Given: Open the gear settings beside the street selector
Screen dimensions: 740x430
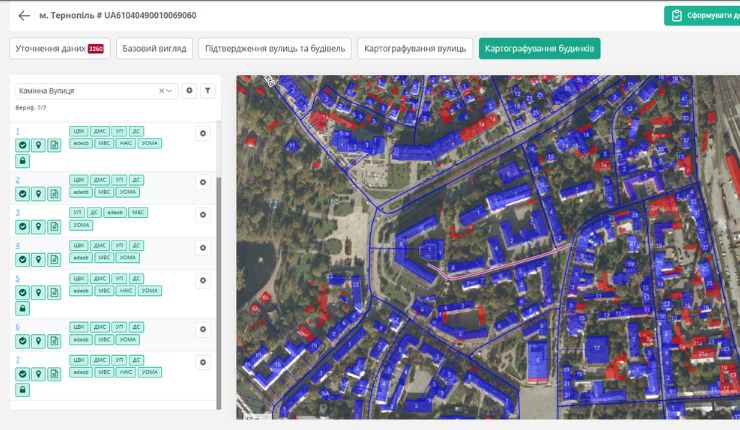Looking at the screenshot, I should 190,91.
